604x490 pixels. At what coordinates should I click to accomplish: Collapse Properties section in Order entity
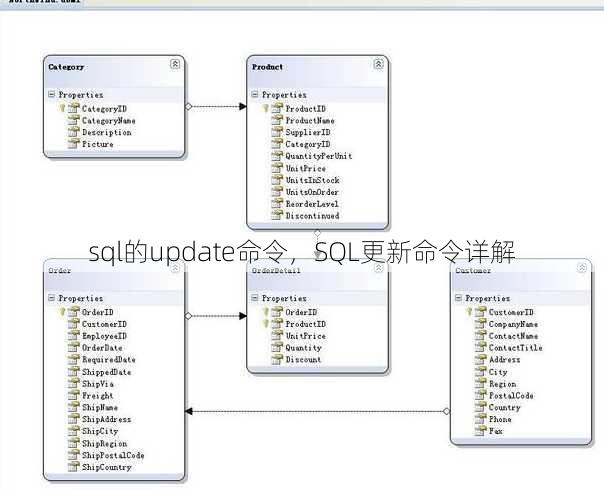coord(52,298)
